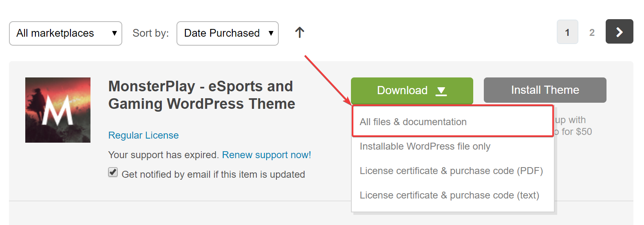
Task: Choose All files & documentation
Action: coord(453,121)
